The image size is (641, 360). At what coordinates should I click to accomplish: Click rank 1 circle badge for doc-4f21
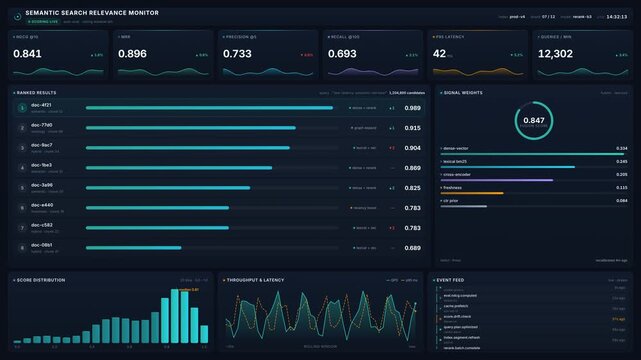(x=22, y=108)
